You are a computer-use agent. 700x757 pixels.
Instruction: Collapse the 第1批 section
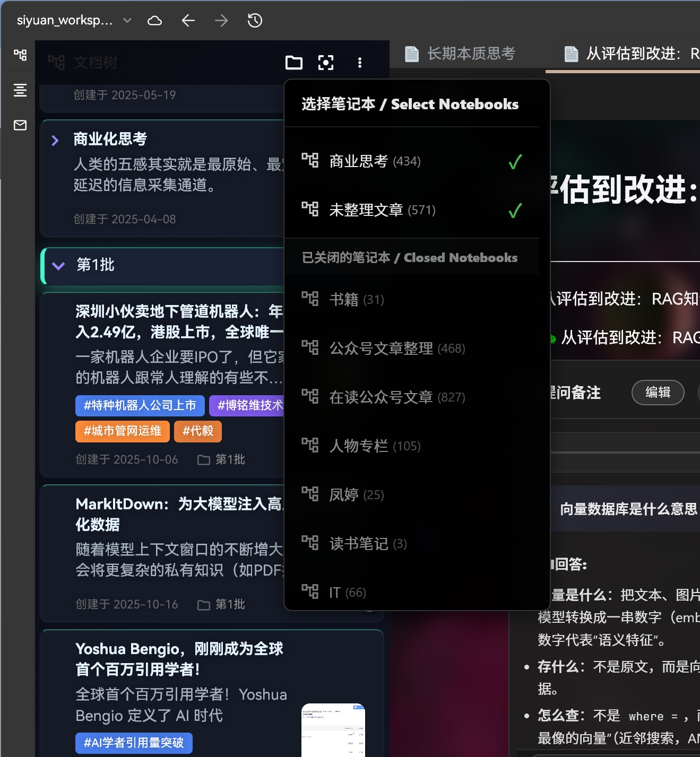(58, 266)
